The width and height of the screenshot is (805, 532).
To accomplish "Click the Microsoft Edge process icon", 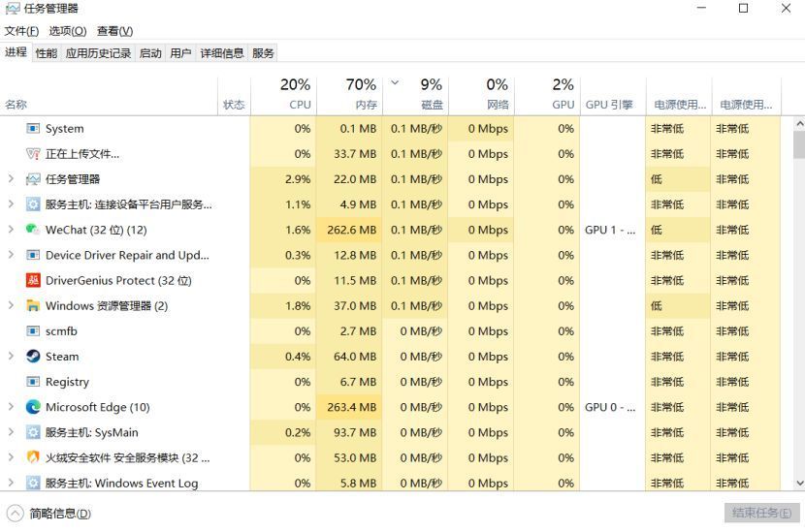I will [33, 407].
